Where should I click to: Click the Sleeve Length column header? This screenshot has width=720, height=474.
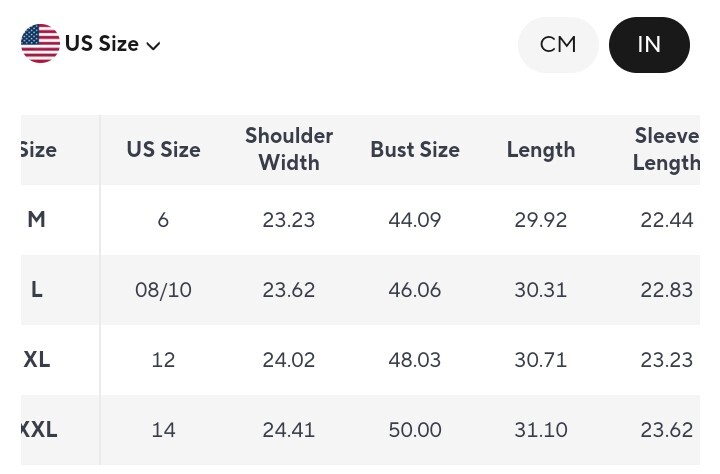coord(666,149)
